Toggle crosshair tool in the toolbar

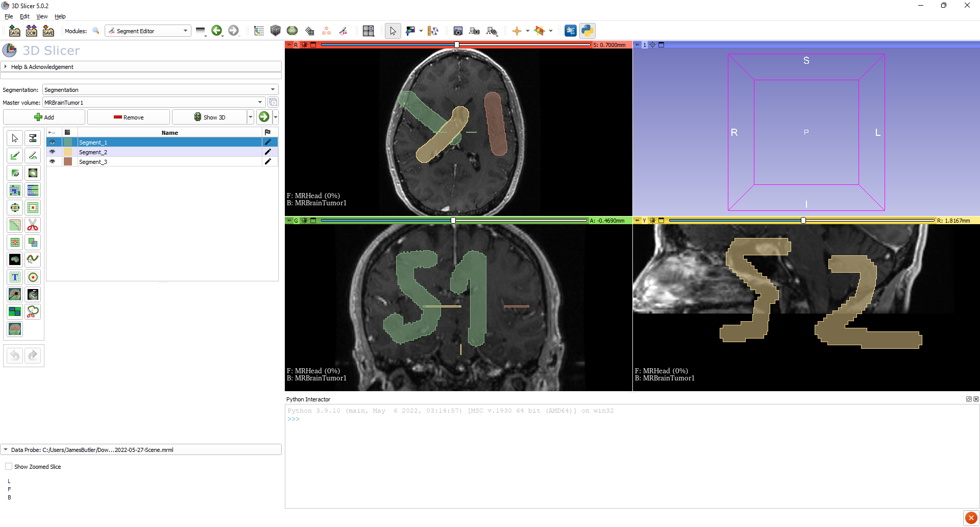pos(517,31)
